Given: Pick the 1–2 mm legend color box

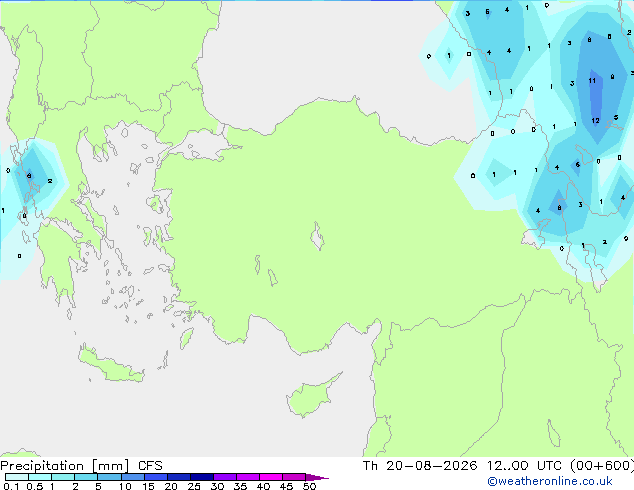Looking at the screenshot, I should point(63,477).
